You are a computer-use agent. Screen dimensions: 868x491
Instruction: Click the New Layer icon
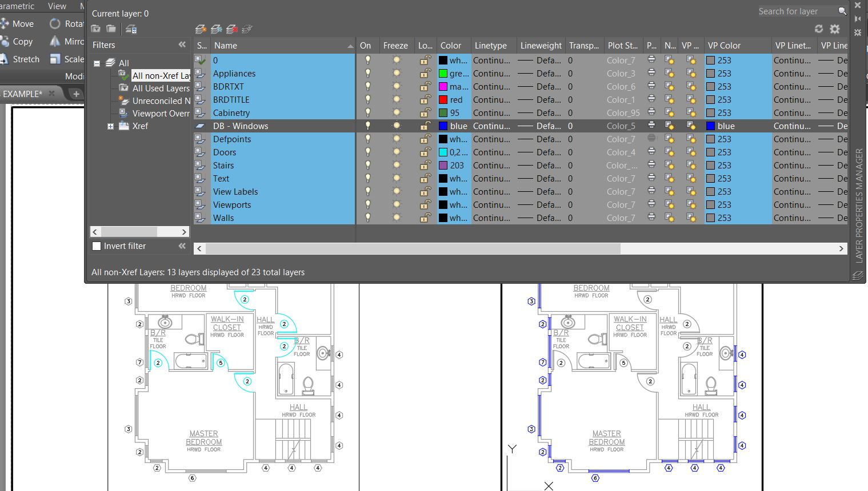click(x=201, y=29)
